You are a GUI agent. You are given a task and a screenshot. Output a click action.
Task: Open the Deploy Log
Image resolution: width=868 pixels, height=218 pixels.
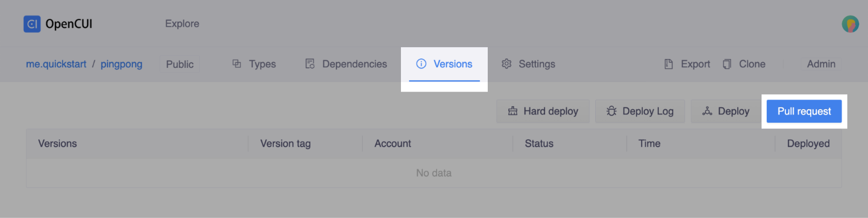[x=640, y=111]
